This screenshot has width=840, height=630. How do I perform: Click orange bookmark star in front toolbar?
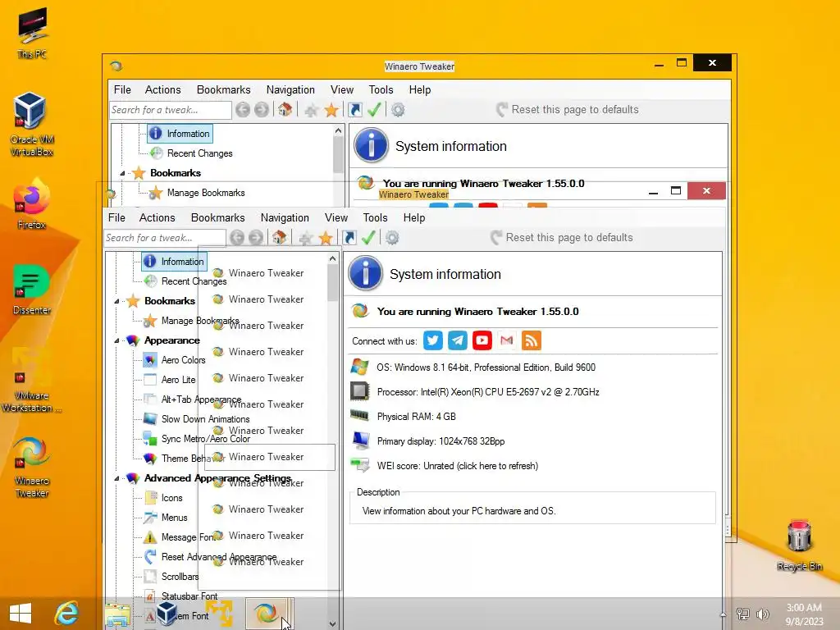(326, 238)
